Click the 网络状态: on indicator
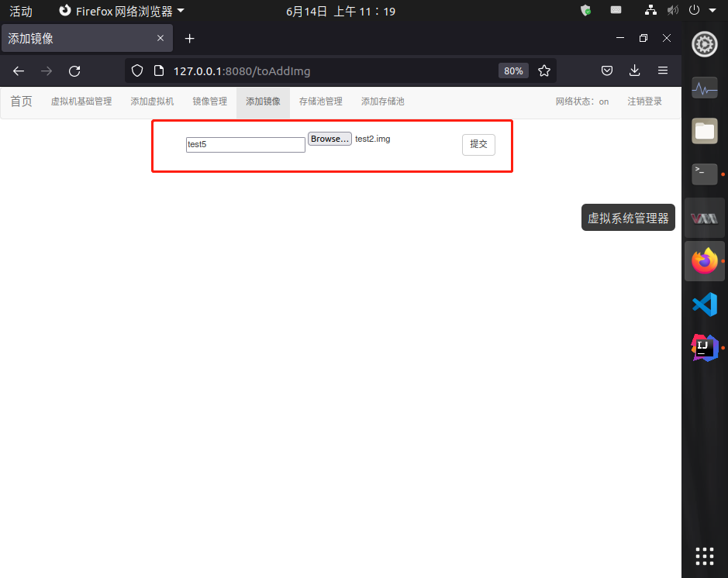The width and height of the screenshot is (728, 578). tap(582, 101)
